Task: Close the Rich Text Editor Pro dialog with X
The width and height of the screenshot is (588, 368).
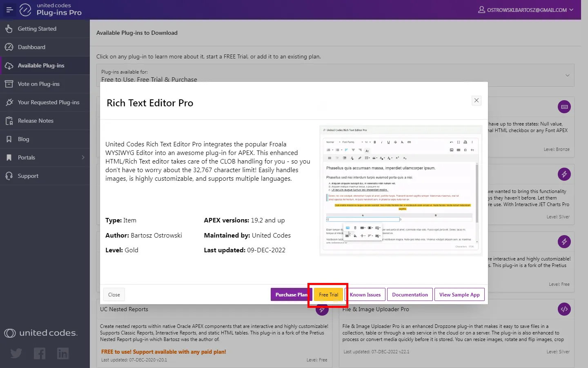Action: tap(476, 101)
